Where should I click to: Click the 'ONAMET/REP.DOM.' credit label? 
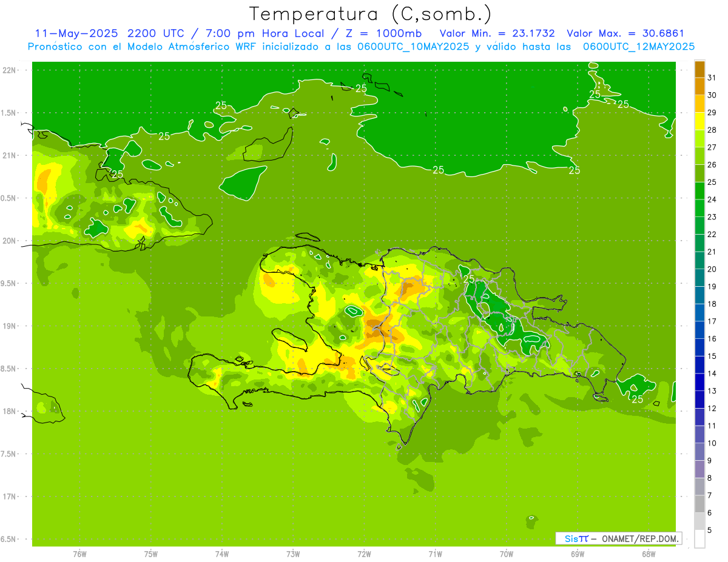[x=639, y=538]
